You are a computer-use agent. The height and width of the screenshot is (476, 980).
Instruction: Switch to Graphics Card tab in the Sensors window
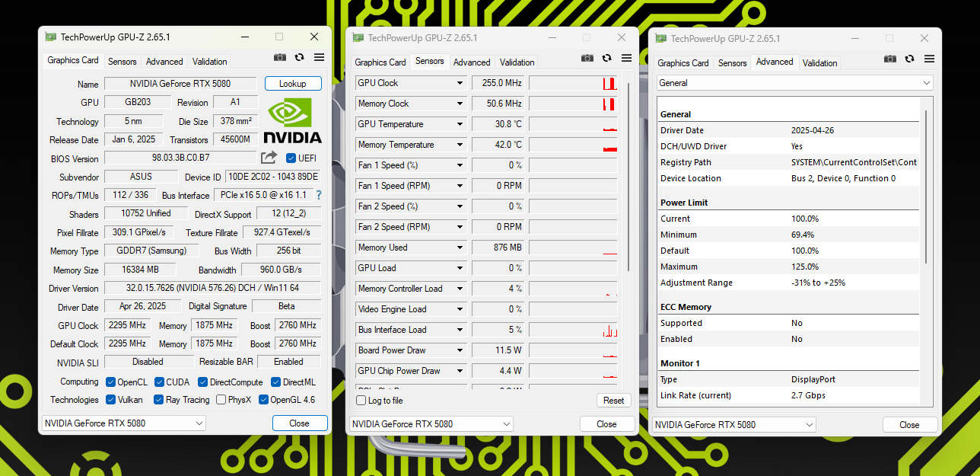(x=380, y=62)
